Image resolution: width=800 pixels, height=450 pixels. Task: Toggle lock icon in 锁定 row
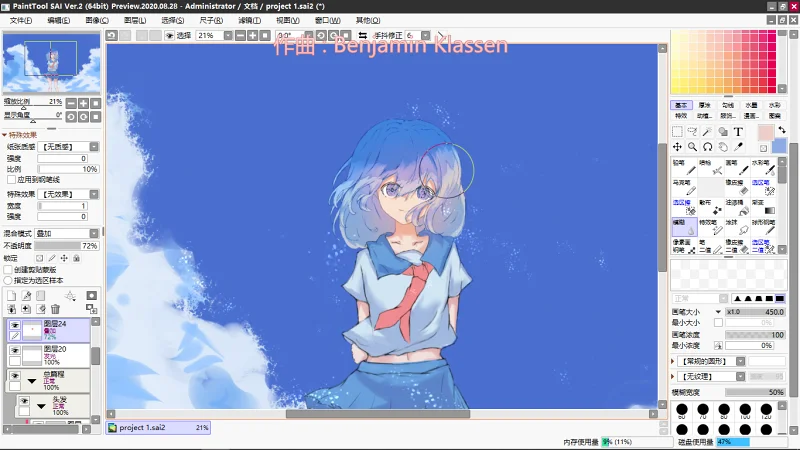click(x=77, y=258)
